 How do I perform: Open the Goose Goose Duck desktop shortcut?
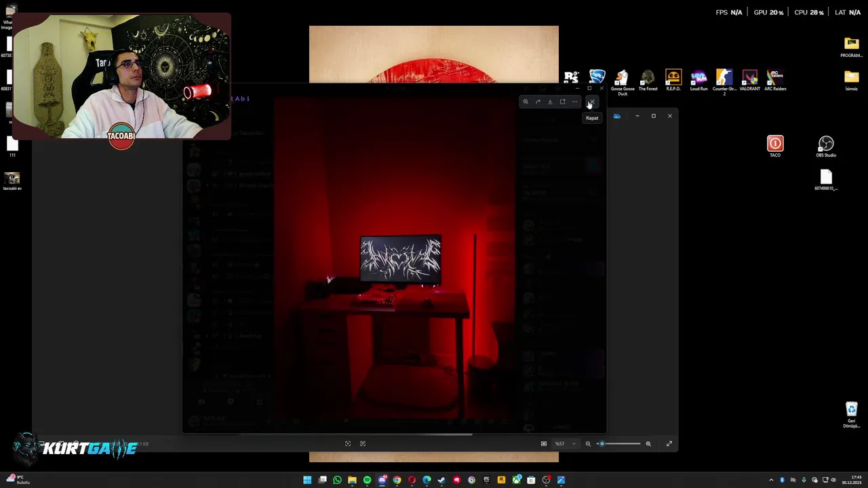622,82
